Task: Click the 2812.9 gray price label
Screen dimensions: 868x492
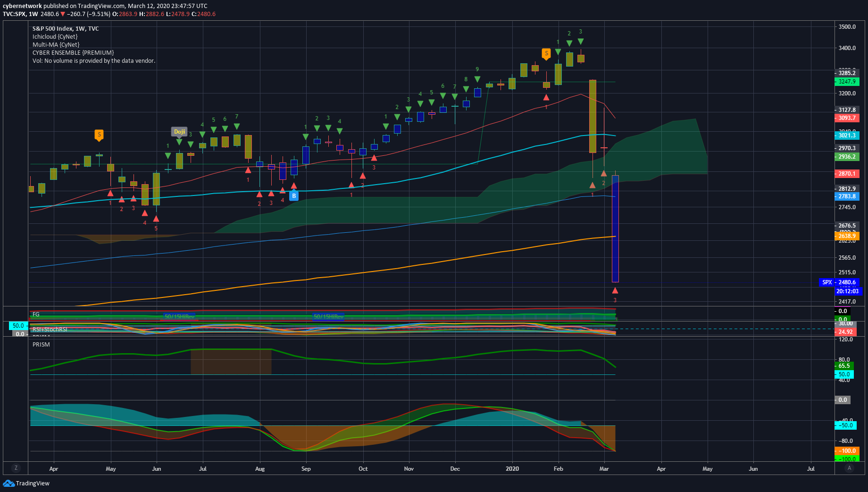Action: click(x=847, y=188)
